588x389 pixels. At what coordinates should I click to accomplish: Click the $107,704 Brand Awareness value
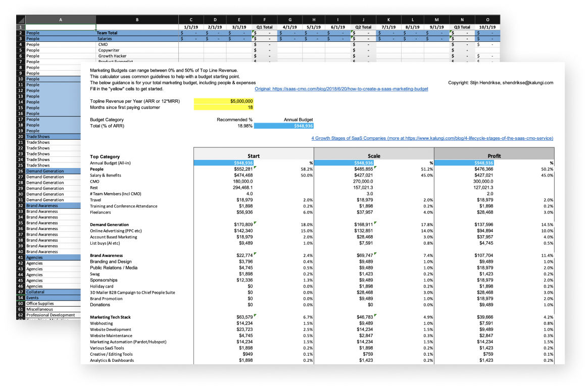coord(484,256)
